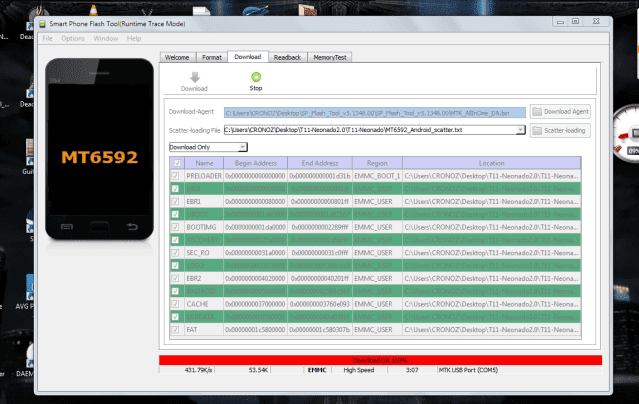Toggle the LOGO row checkbox
The width and height of the screenshot is (639, 404).
175,265
